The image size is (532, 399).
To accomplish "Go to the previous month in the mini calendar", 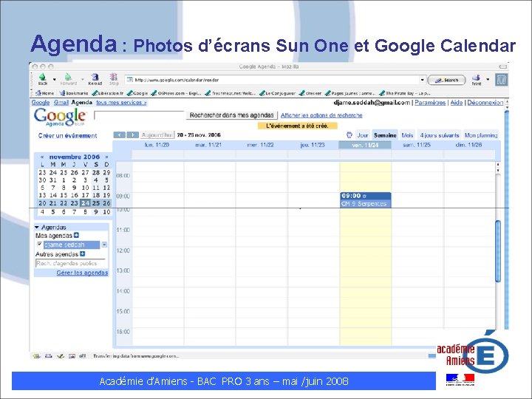I will (42, 157).
